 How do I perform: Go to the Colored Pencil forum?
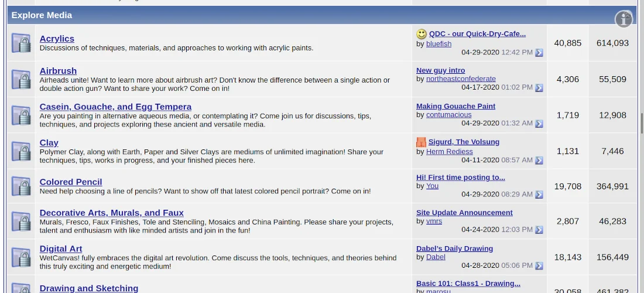pos(71,182)
